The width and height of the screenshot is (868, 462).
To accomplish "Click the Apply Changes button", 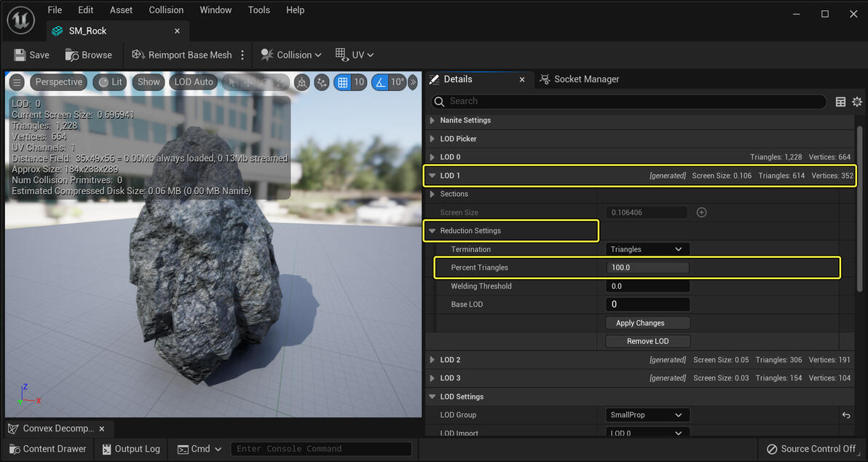I will coord(640,323).
